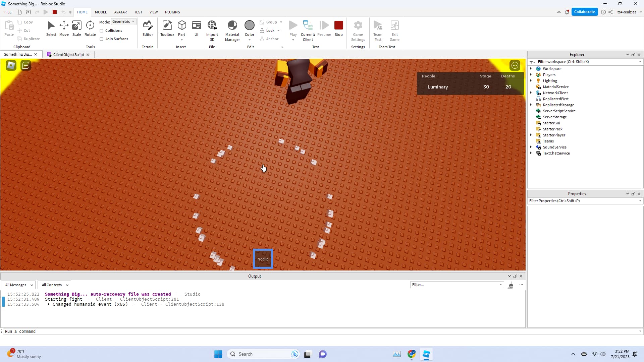
Task: Expand Workspace in the Explorer
Action: click(x=531, y=68)
